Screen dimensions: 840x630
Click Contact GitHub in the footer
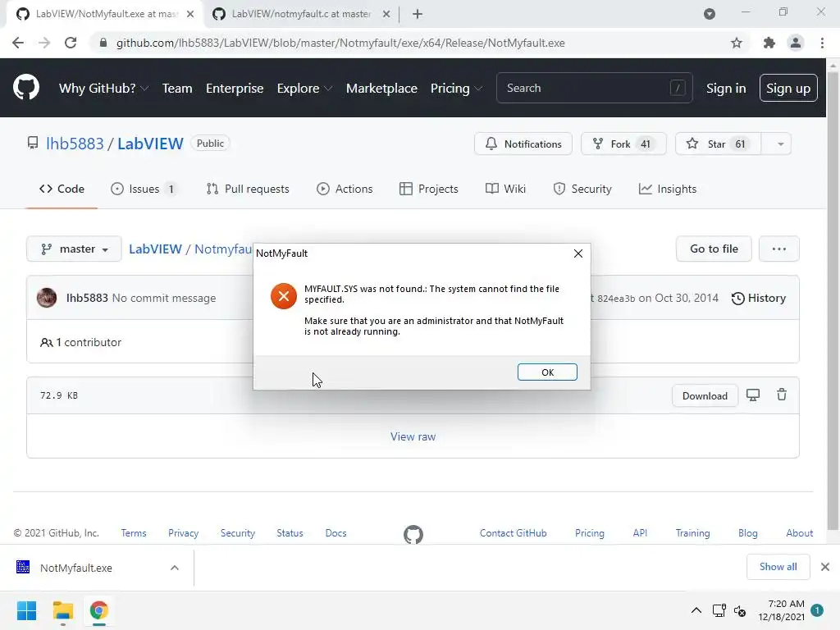(513, 533)
